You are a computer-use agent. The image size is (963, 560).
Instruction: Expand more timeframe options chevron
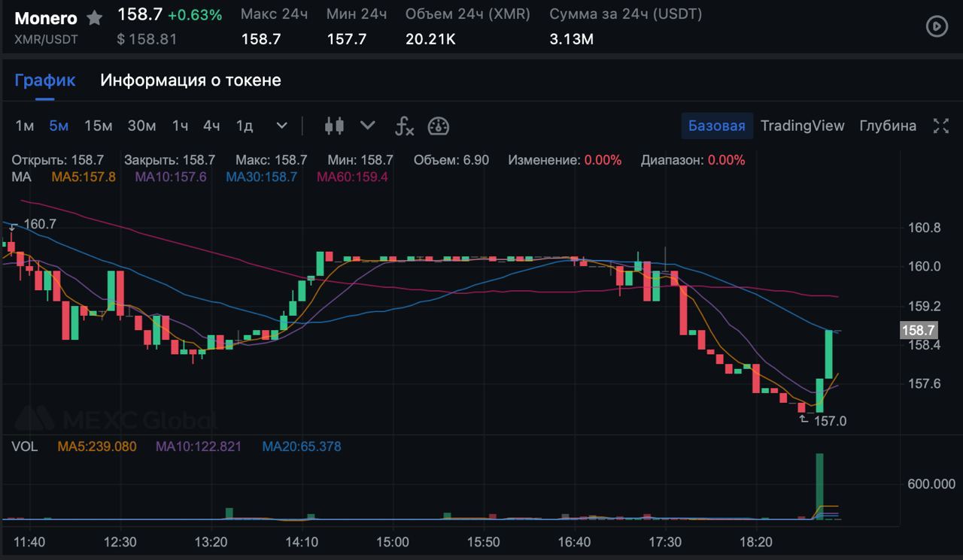click(x=281, y=126)
